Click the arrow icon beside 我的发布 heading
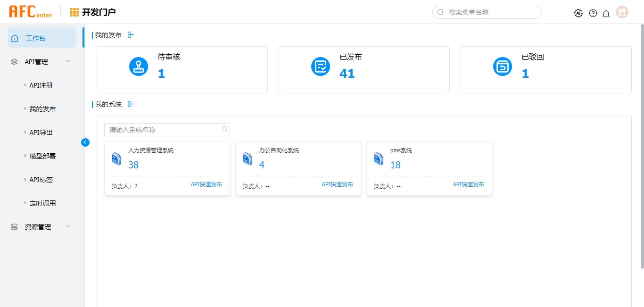The width and height of the screenshot is (644, 307). [x=131, y=35]
